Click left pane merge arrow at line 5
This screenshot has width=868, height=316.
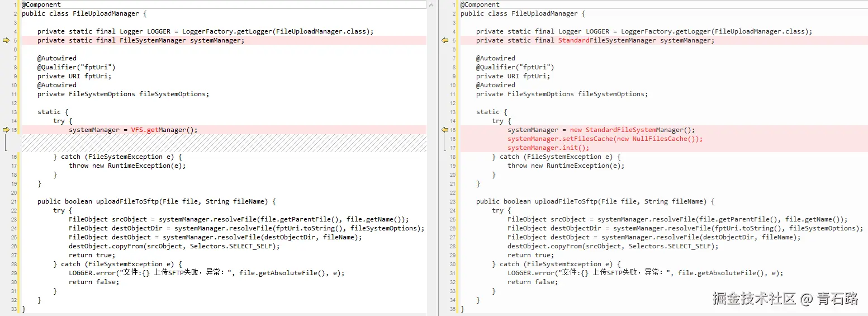[6, 40]
